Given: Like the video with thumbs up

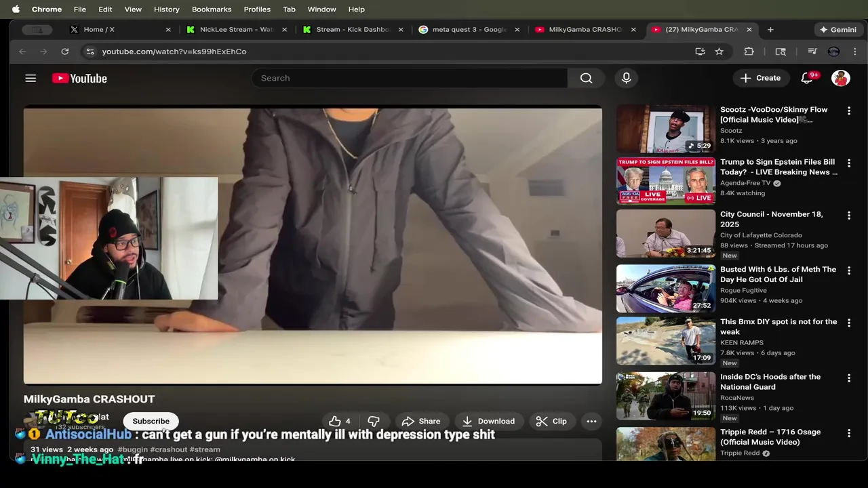Looking at the screenshot, I should click(340, 421).
